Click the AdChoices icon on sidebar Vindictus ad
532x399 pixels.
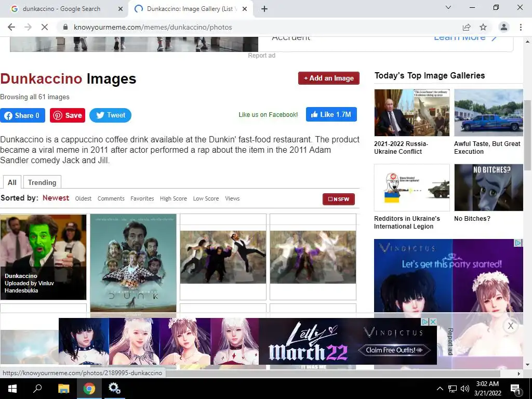(x=518, y=243)
